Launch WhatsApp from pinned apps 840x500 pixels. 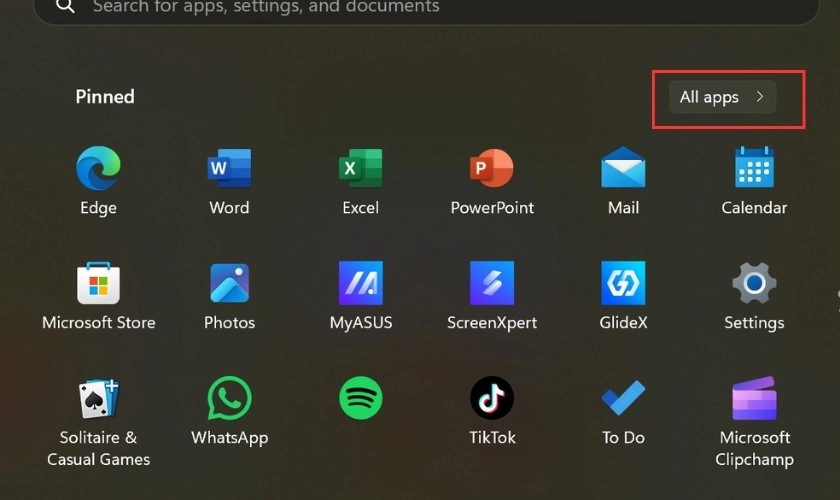click(x=229, y=398)
